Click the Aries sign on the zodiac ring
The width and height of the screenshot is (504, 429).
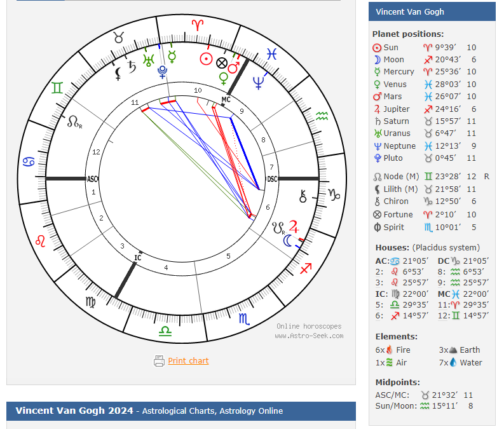(198, 25)
